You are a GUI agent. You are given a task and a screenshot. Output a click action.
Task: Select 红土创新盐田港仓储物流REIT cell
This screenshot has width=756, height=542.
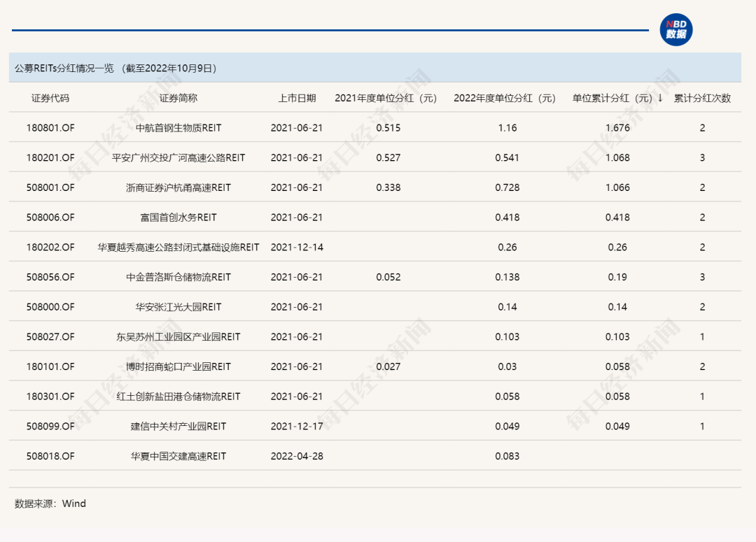(x=178, y=397)
